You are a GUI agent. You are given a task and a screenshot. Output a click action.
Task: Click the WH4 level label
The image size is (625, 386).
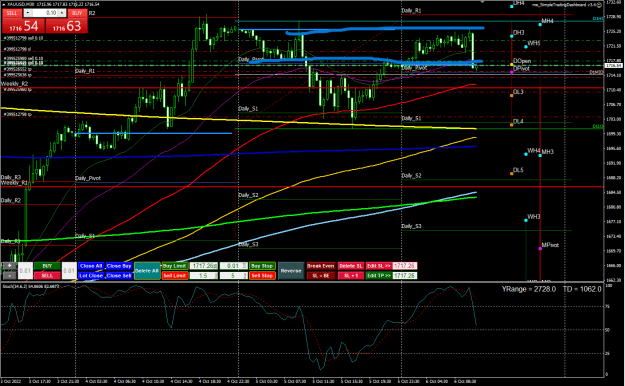click(x=534, y=151)
